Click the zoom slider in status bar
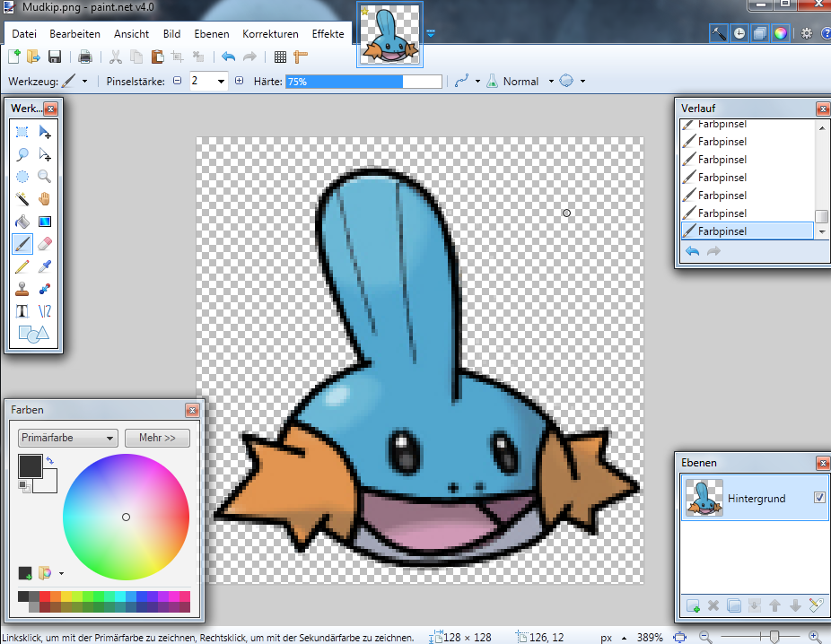This screenshot has width=831, height=644. 760,637
